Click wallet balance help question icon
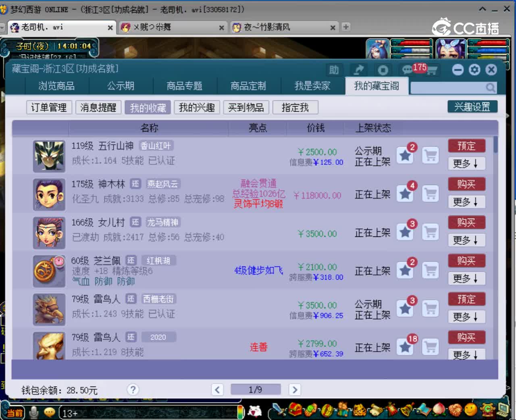The height and width of the screenshot is (420, 516). pos(133,389)
